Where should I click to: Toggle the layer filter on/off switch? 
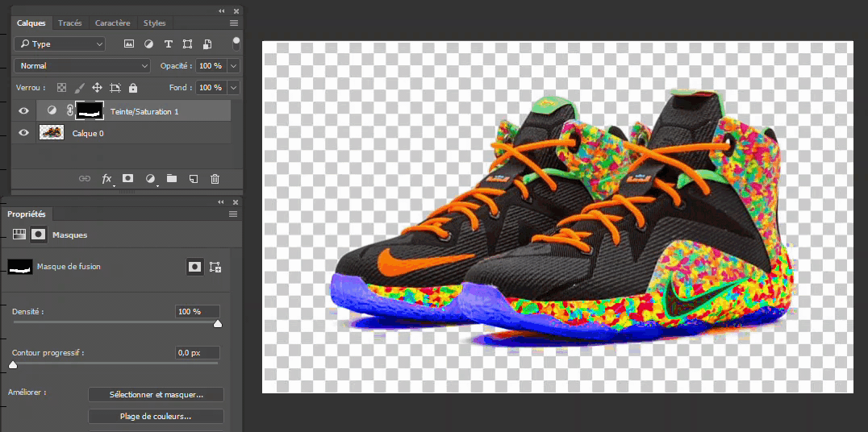236,42
